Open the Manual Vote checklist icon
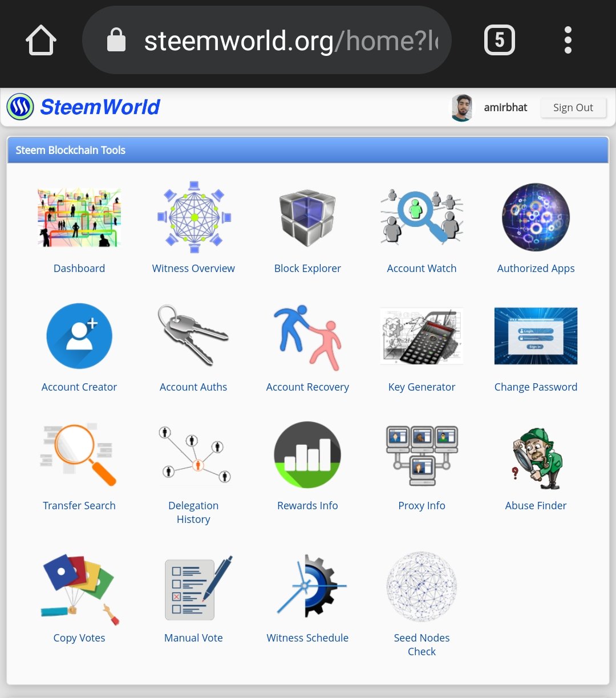 [x=198, y=587]
